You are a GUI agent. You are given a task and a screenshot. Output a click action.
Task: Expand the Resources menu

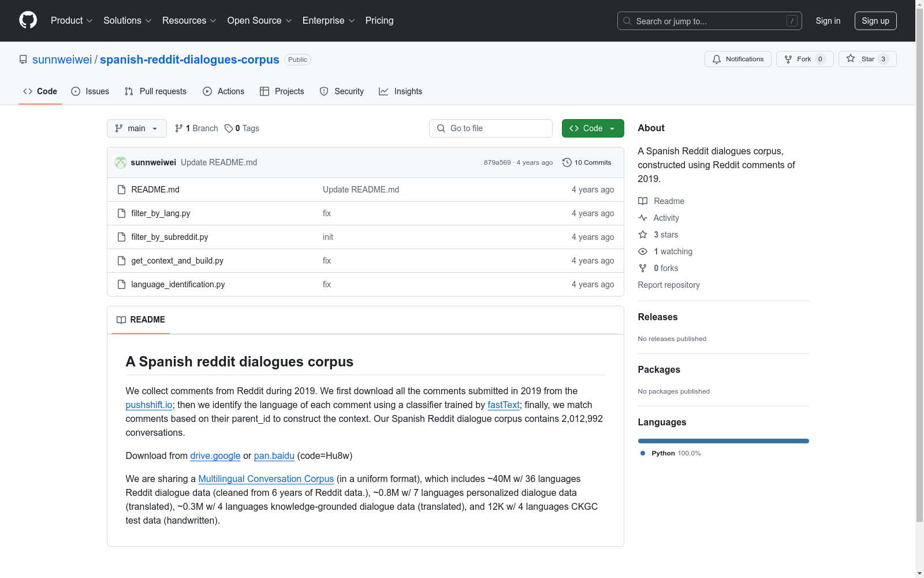[x=189, y=21]
